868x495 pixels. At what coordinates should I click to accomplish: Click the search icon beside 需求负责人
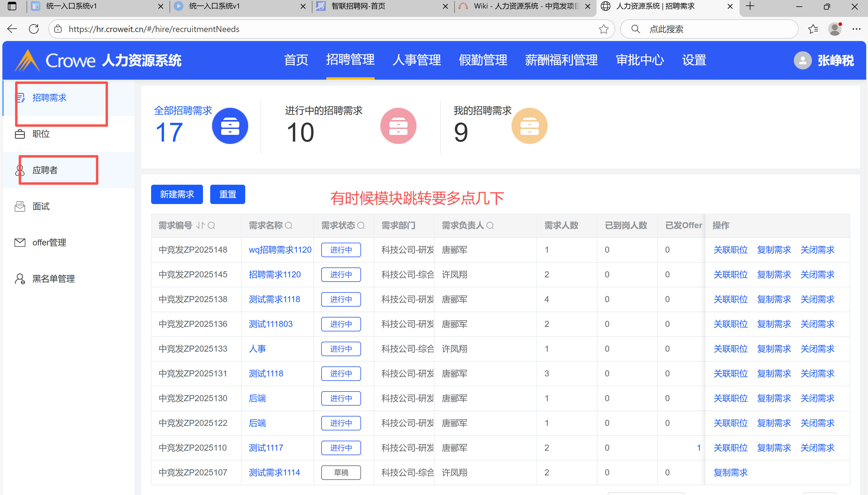click(x=490, y=225)
